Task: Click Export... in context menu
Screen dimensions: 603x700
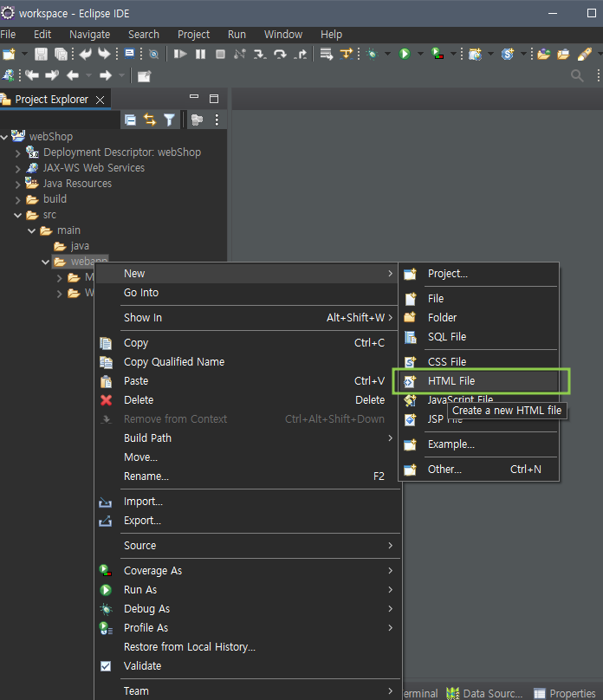Action: coord(247,521)
